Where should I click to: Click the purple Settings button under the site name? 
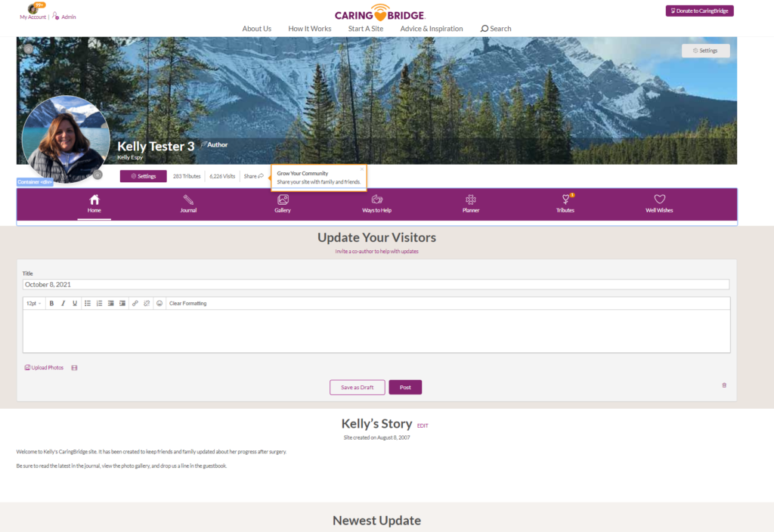[x=143, y=176]
